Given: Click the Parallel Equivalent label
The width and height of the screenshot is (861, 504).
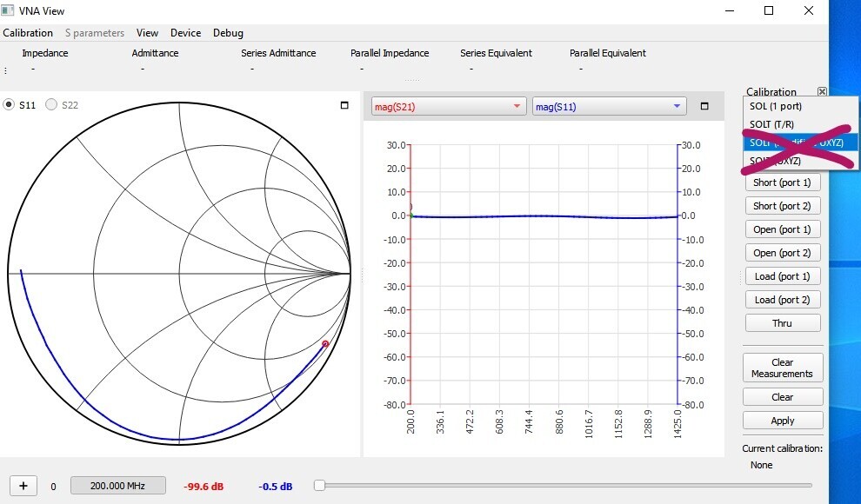Looking at the screenshot, I should click(x=608, y=53).
